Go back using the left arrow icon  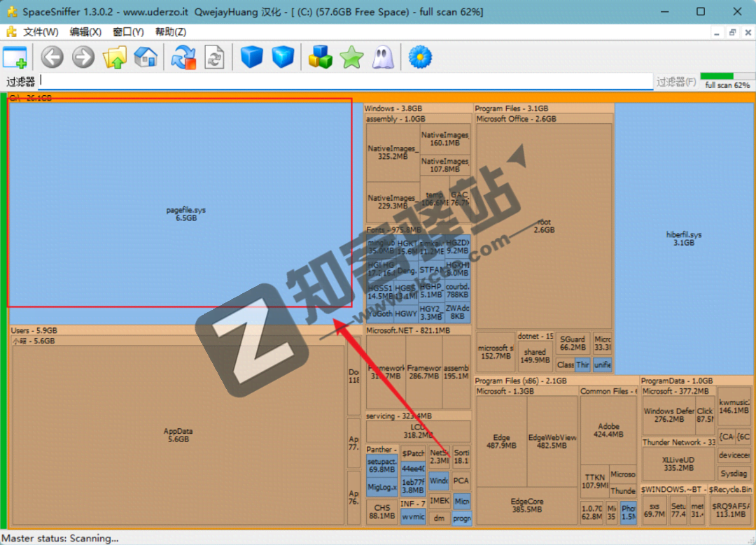pos(52,57)
